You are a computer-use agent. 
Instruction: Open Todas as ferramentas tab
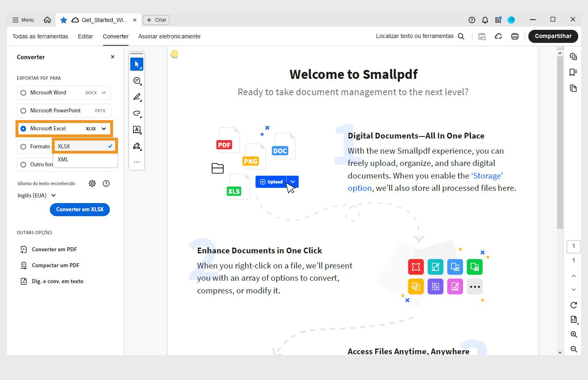40,36
